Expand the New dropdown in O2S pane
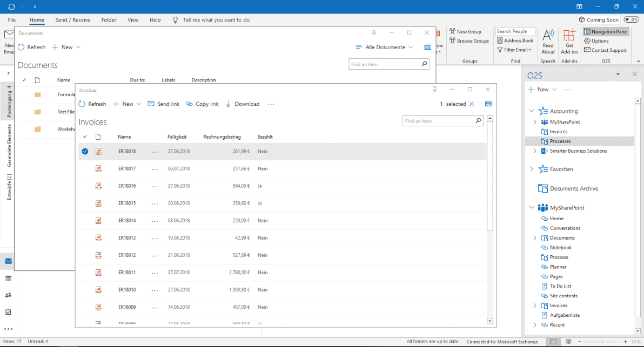The height and width of the screenshot is (347, 644). pyautogui.click(x=554, y=90)
